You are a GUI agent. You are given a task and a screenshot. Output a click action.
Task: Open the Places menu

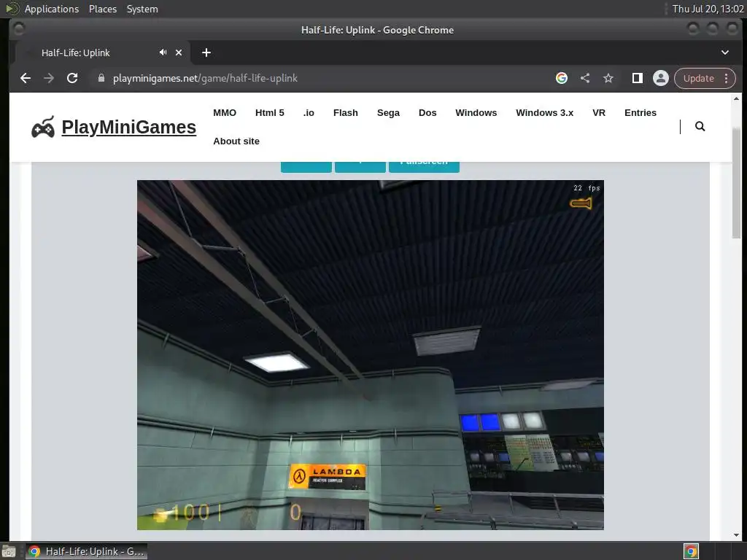(x=103, y=9)
